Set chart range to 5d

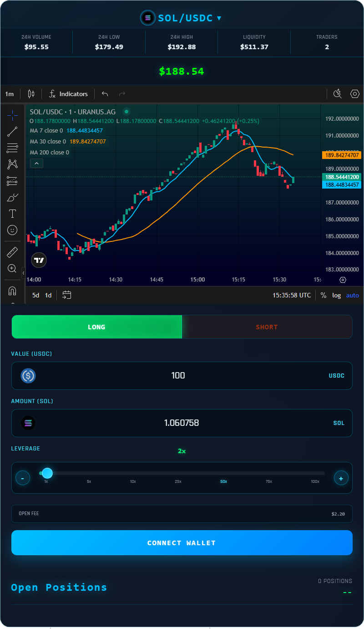coord(35,295)
